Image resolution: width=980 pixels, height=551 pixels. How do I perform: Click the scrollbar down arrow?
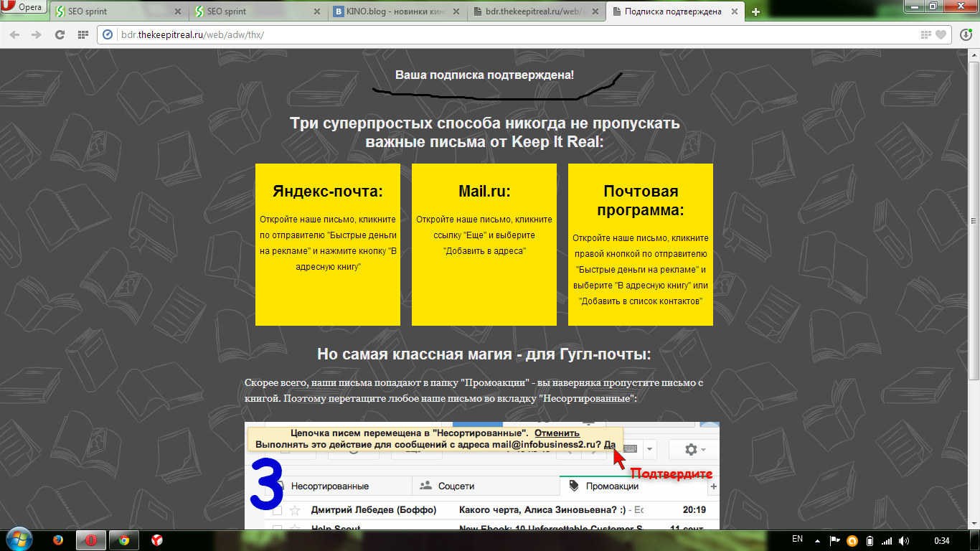point(974,524)
